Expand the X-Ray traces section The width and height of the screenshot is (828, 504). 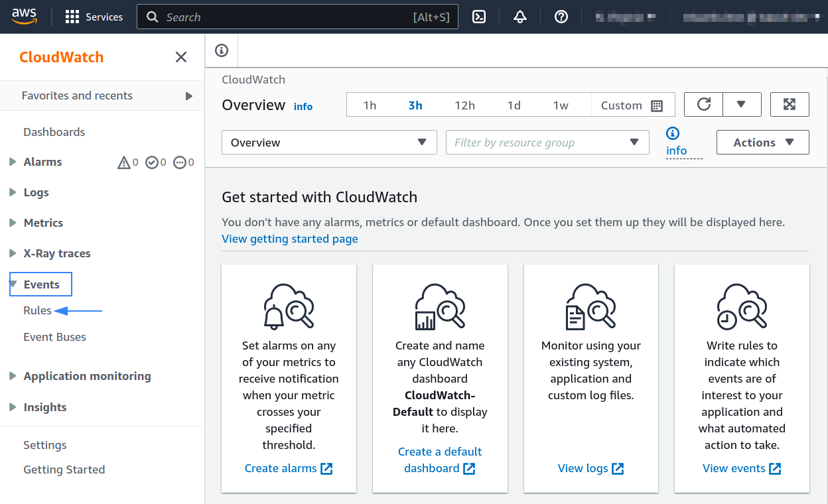(12, 253)
